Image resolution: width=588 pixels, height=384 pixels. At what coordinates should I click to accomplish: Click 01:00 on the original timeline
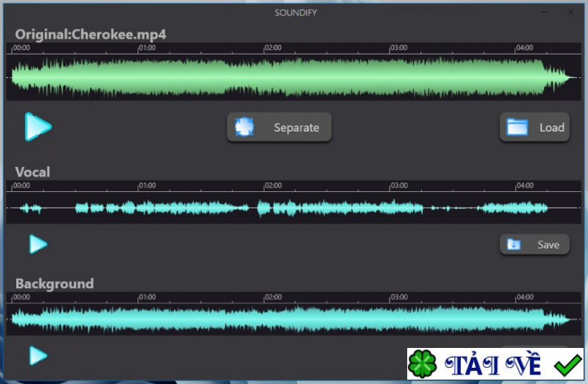147,48
